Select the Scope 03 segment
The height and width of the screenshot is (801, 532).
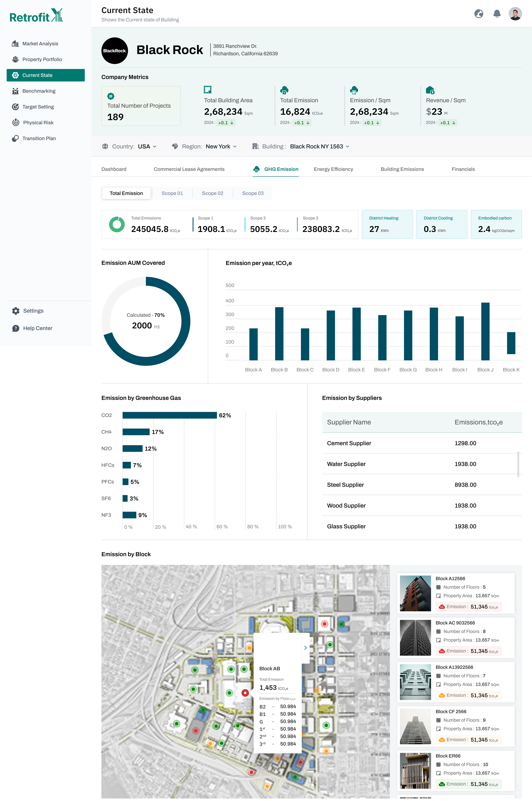click(x=253, y=193)
